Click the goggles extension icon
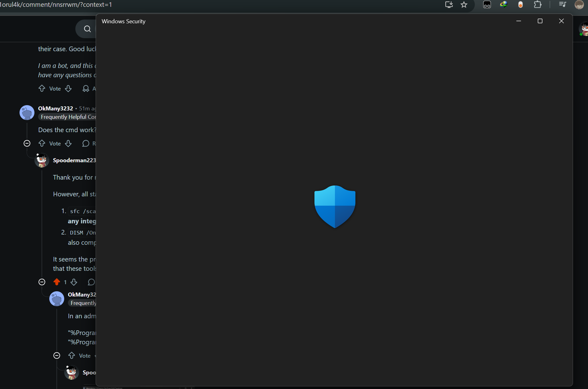 tap(487, 5)
